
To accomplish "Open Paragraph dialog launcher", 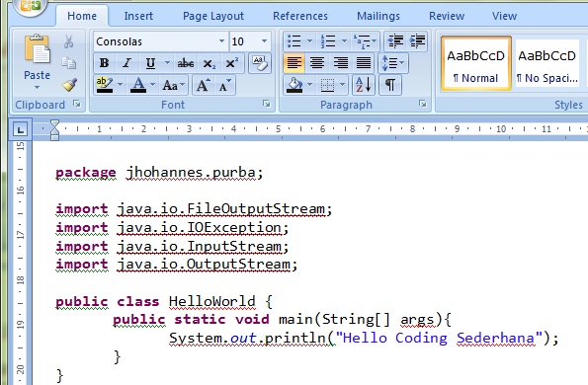I will pos(423,104).
